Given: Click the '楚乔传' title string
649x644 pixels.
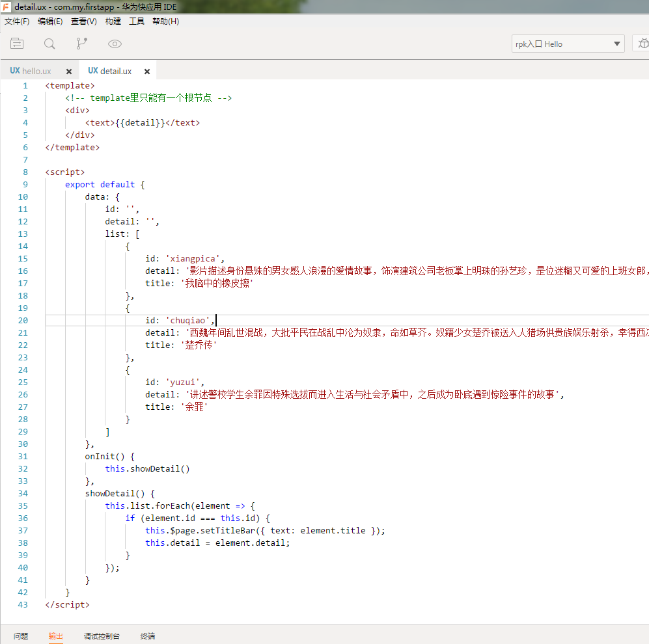Looking at the screenshot, I should click(199, 345).
